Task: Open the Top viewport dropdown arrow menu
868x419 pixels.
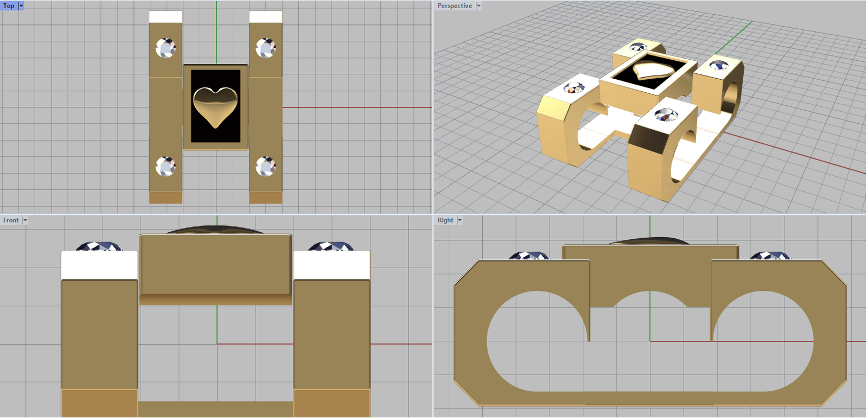Action: [21, 6]
